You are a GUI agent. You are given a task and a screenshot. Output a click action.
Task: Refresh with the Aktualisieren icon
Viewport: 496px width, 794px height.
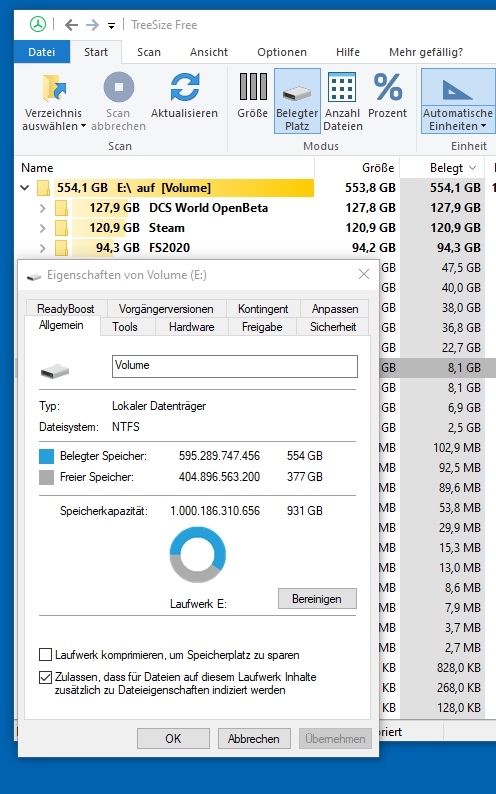point(185,87)
